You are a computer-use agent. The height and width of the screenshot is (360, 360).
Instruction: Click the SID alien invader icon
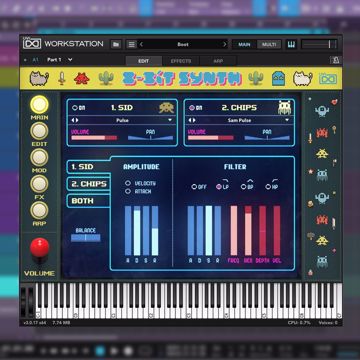[x=166, y=108]
